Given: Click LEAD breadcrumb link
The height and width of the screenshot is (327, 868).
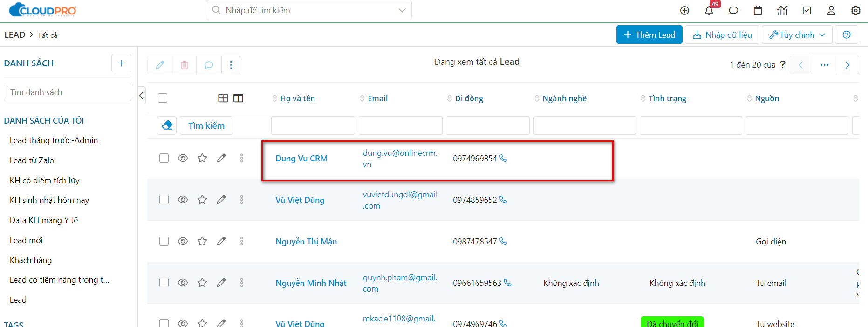Looking at the screenshot, I should [x=15, y=35].
